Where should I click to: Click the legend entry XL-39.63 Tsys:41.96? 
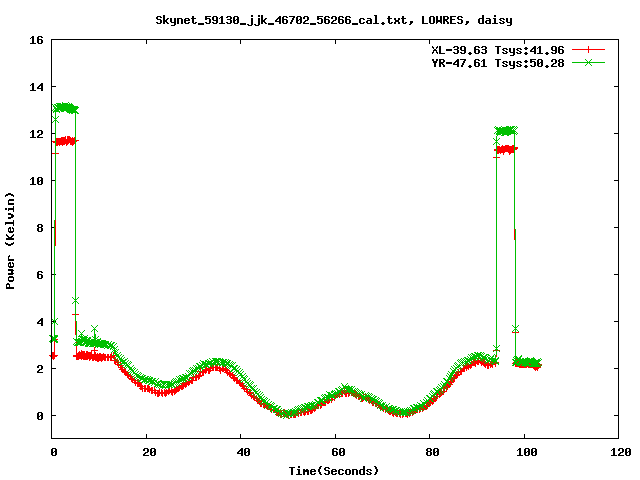(498, 50)
